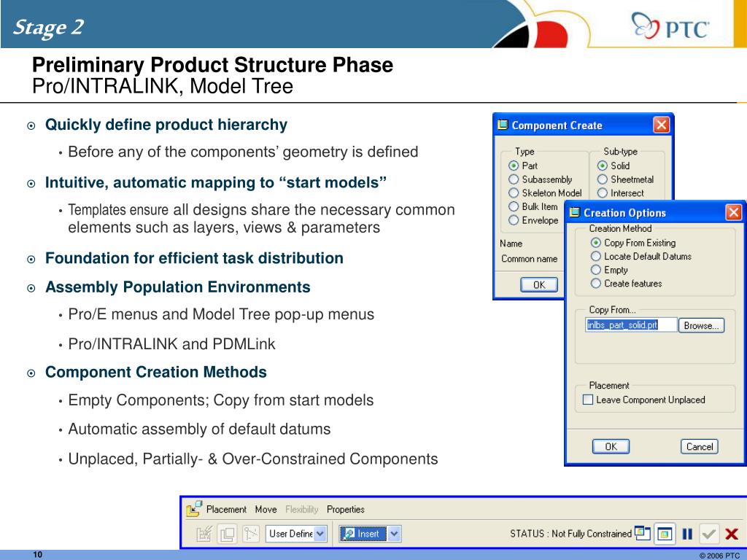Open the greyed Flexibility tab
The height and width of the screenshot is (560, 747).
click(301, 510)
